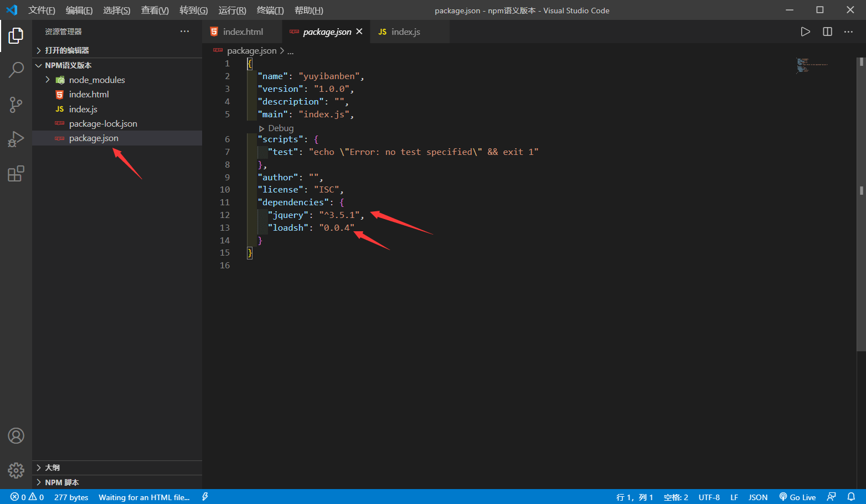
Task: Open the 运行(R) menu
Action: point(232,10)
